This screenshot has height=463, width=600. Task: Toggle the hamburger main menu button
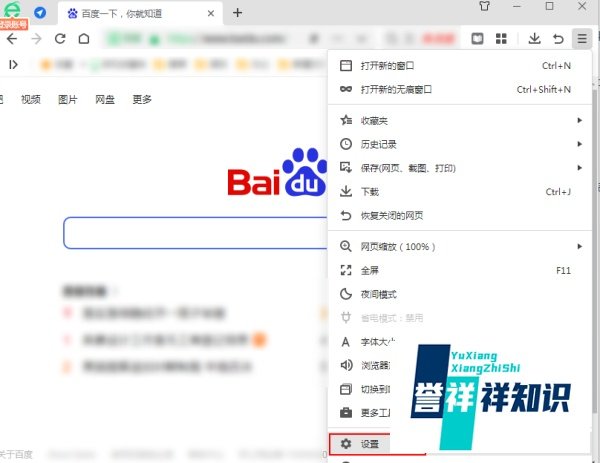[x=582, y=39]
